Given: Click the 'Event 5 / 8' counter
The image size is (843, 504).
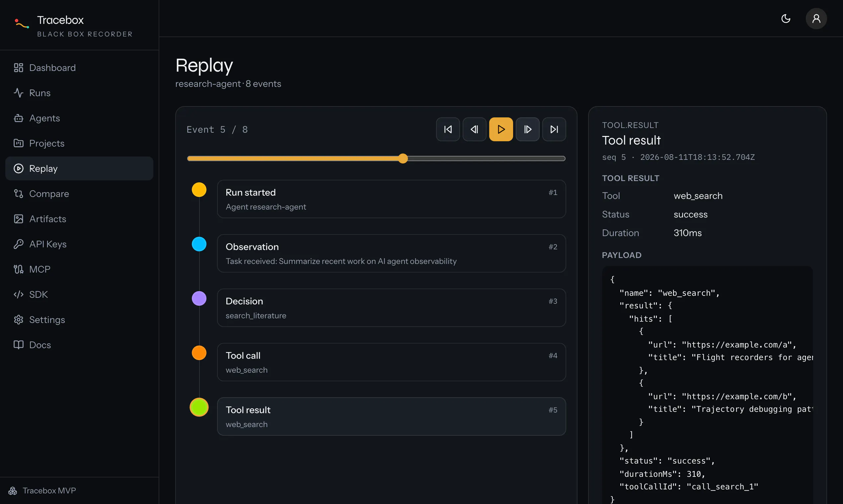Looking at the screenshot, I should (x=217, y=129).
